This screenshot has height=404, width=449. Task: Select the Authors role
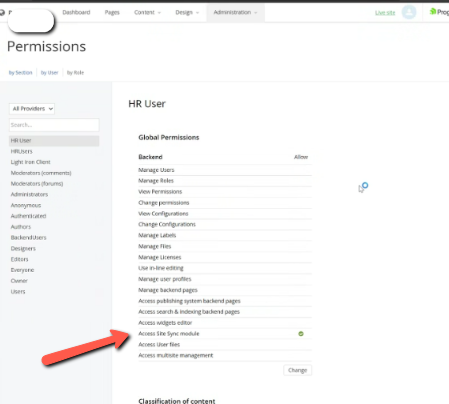pyautogui.click(x=21, y=227)
